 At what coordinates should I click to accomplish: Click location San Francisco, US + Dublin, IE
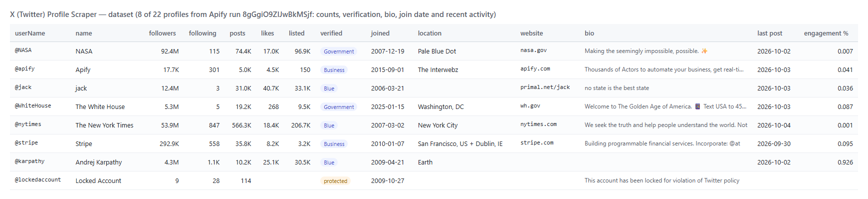point(460,144)
